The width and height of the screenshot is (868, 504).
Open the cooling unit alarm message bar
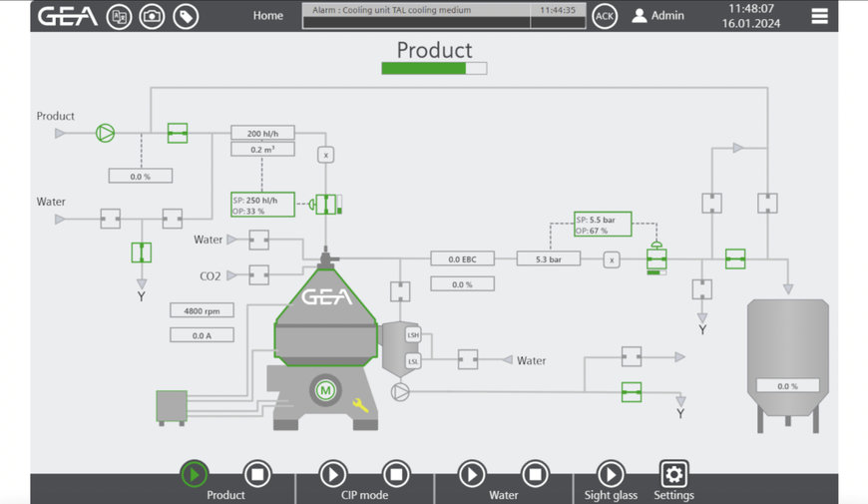[444, 16]
